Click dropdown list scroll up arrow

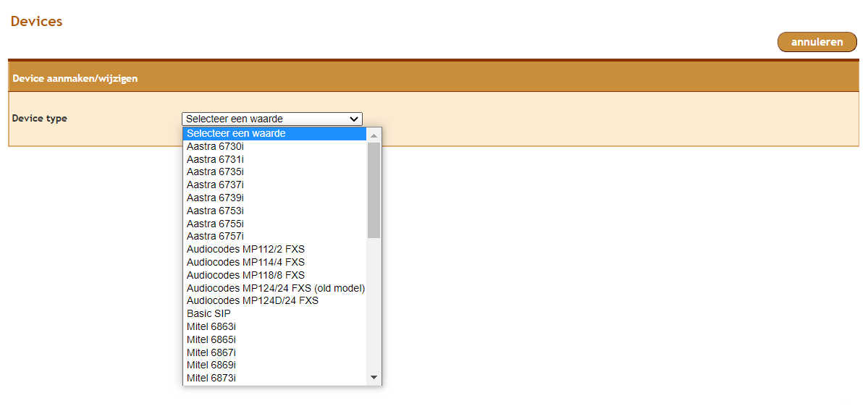(x=374, y=135)
